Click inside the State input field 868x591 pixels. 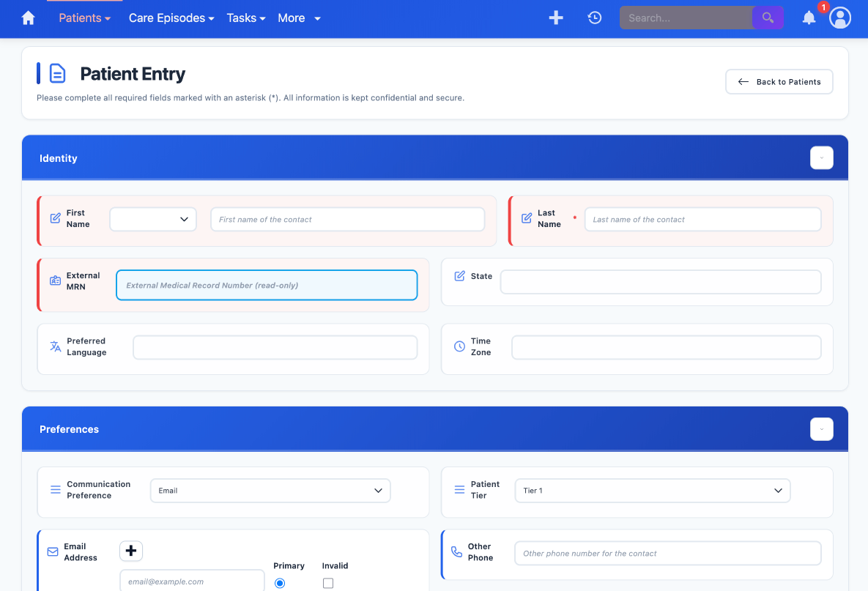(x=659, y=281)
